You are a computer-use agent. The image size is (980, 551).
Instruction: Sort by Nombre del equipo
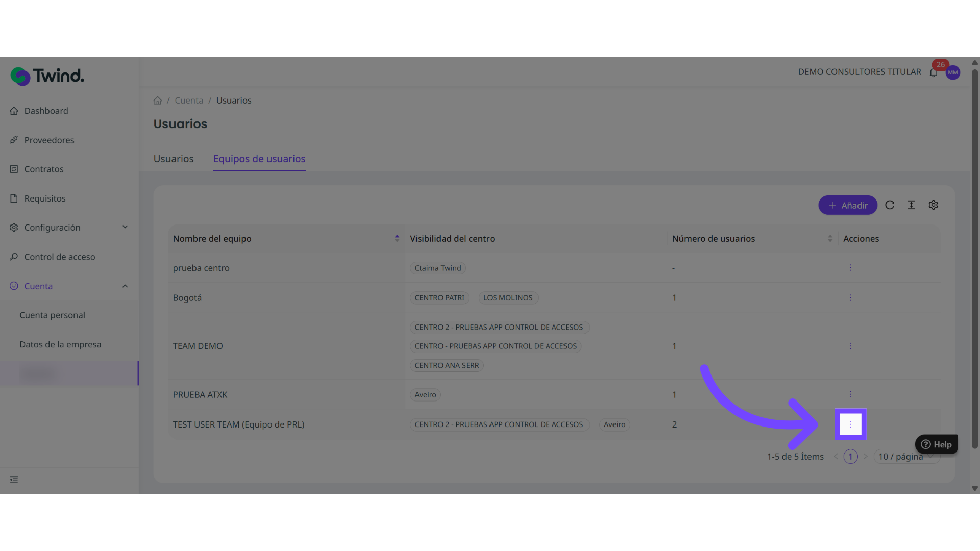point(397,238)
